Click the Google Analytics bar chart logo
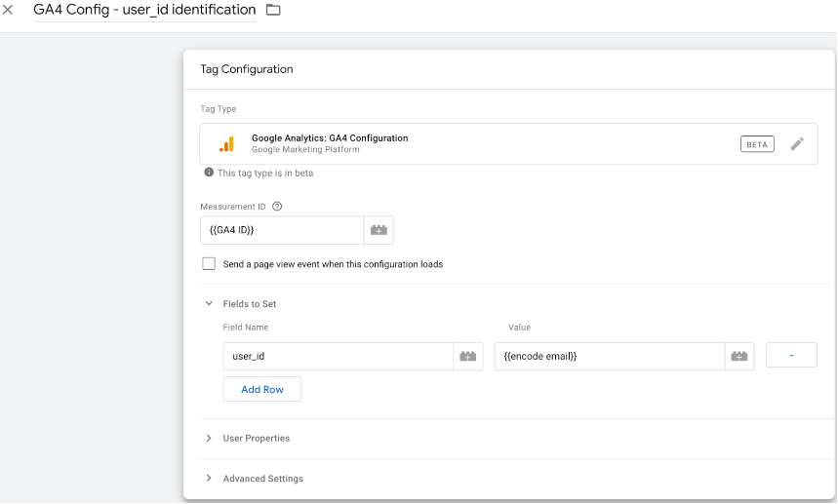The height and width of the screenshot is (504, 838). pos(226,144)
